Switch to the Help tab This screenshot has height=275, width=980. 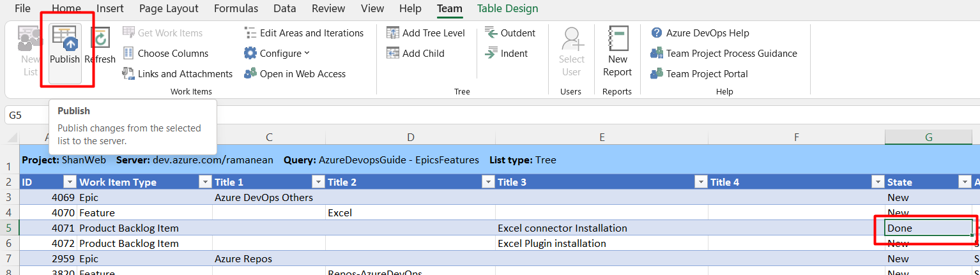[410, 8]
